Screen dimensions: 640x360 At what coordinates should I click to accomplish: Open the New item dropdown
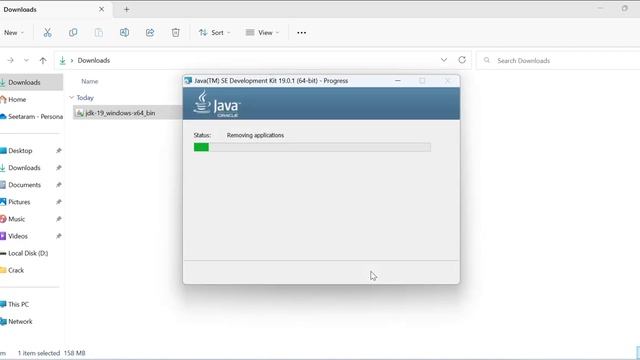(x=13, y=33)
